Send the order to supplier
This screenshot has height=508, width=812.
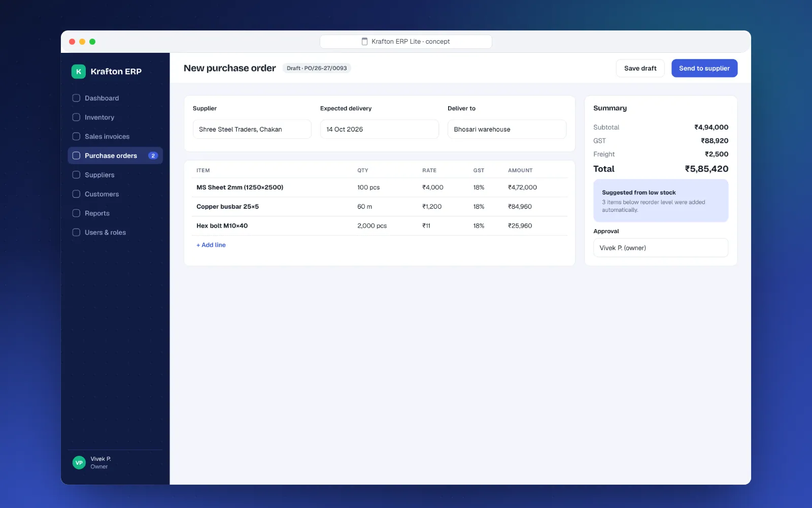tap(704, 69)
